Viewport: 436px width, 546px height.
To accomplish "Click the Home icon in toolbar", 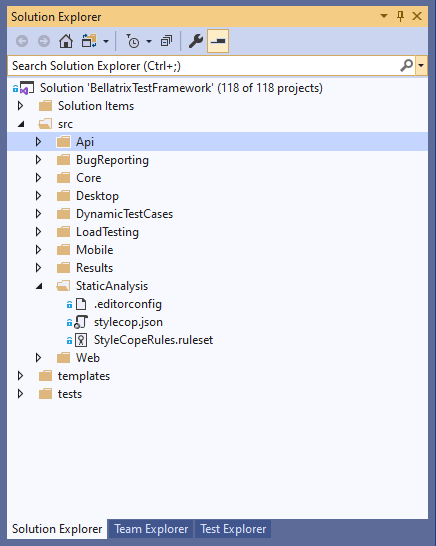I will click(66, 41).
